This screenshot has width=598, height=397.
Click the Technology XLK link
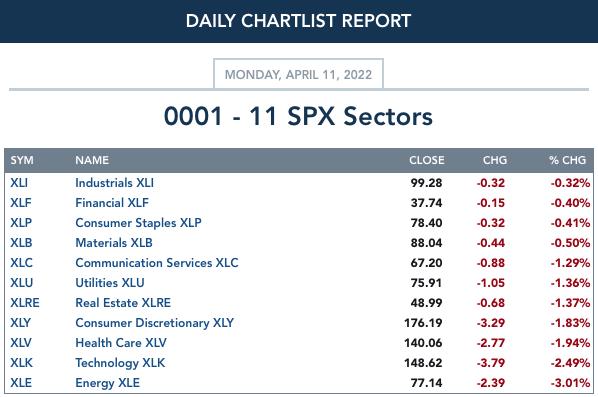(x=120, y=363)
